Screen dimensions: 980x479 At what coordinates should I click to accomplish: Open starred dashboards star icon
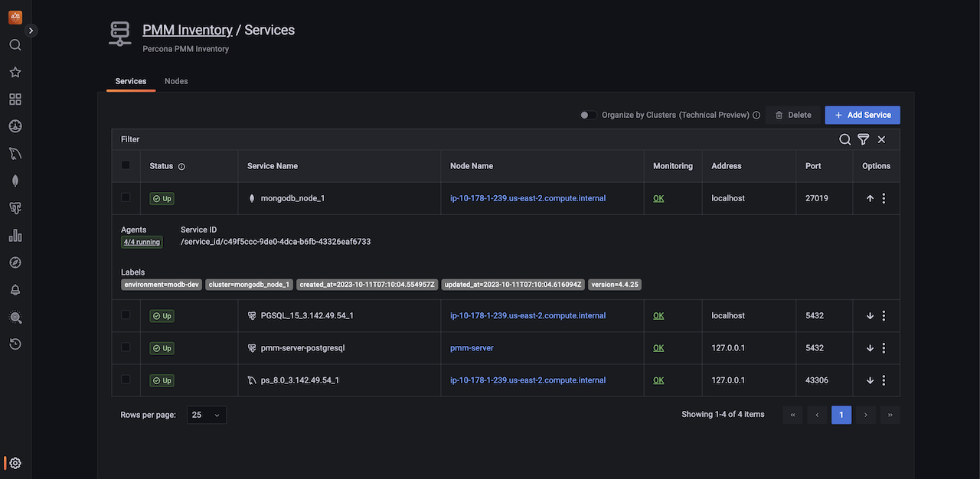pyautogui.click(x=15, y=72)
